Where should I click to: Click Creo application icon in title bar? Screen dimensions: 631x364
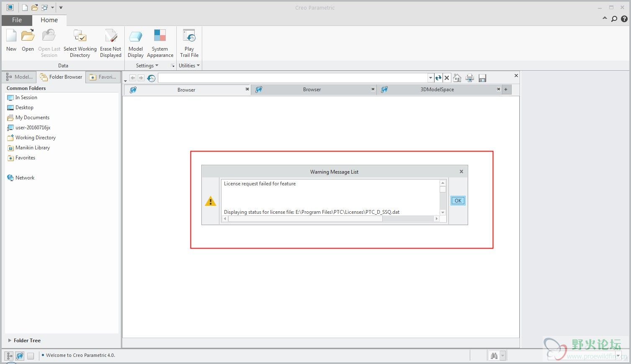pos(10,8)
